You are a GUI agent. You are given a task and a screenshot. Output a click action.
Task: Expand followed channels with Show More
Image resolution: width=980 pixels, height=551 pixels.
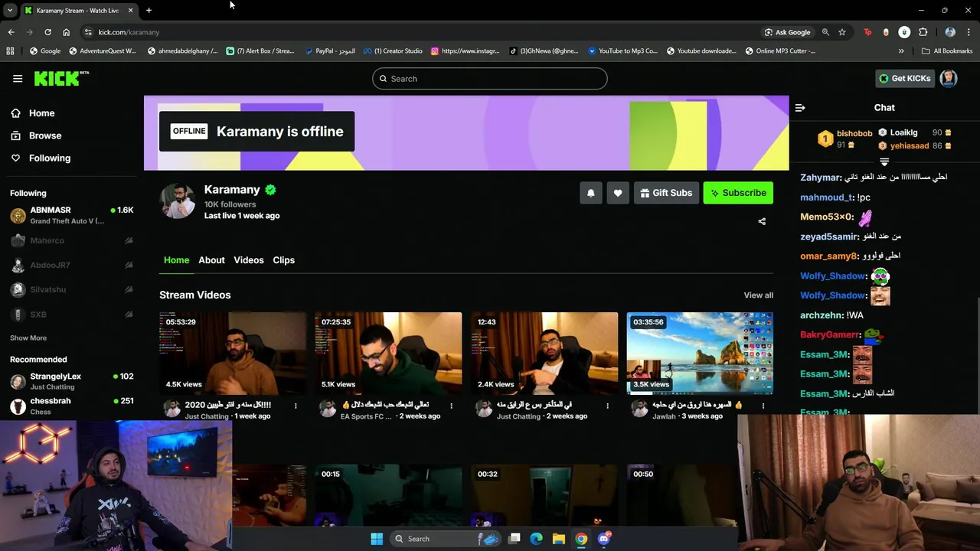click(28, 338)
